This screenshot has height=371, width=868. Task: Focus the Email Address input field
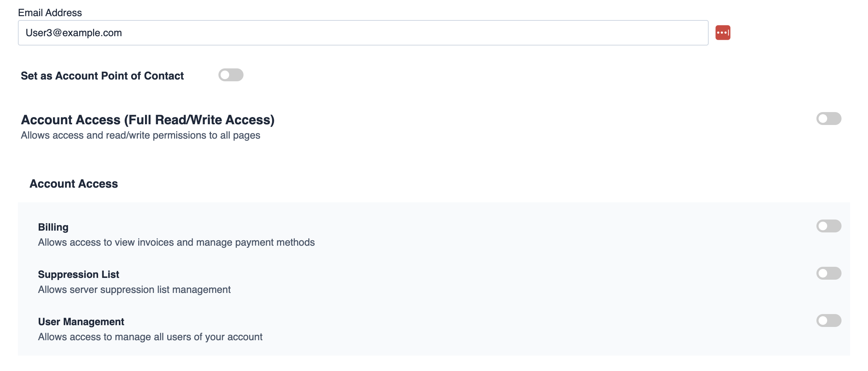click(x=363, y=33)
